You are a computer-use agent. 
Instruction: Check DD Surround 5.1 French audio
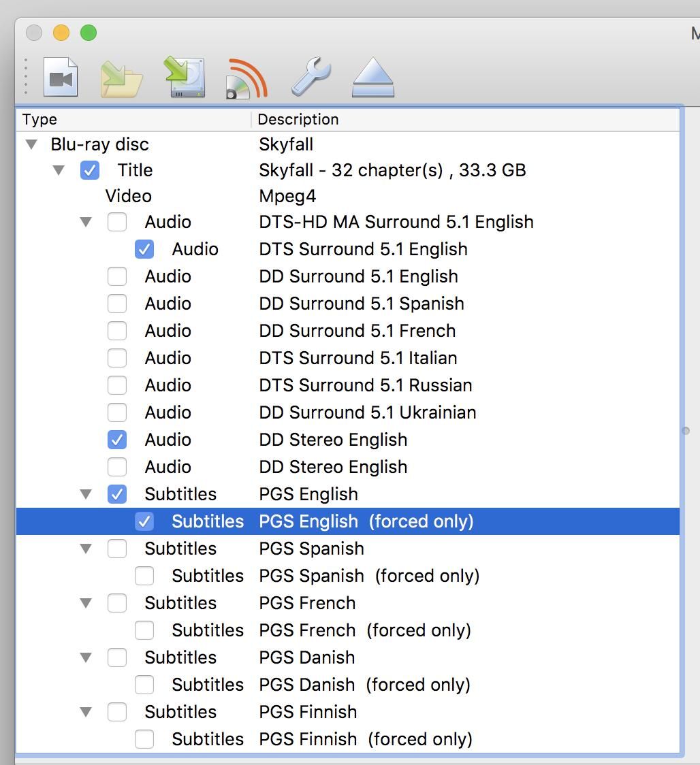pos(117,331)
